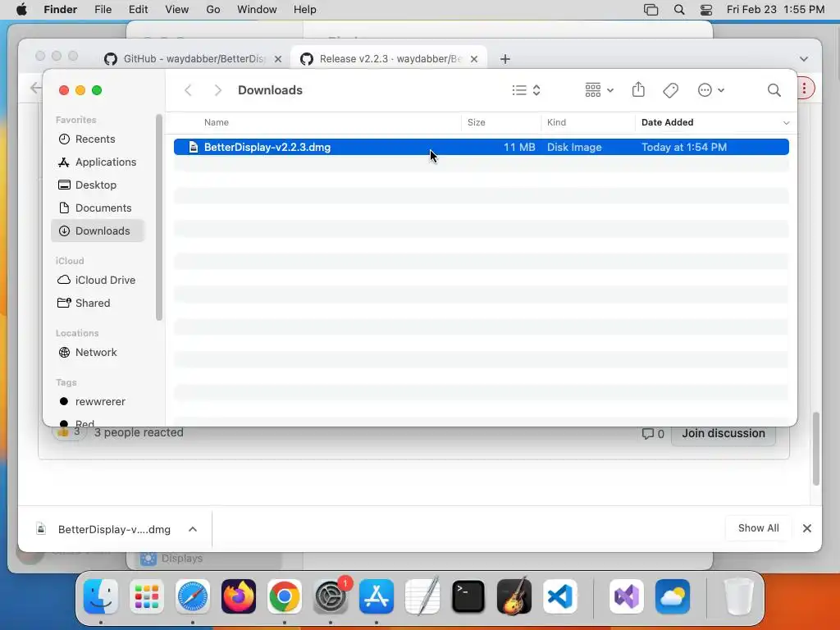This screenshot has height=630, width=840.
Task: Switch to Release v2.2.3 browser tab
Action: click(389, 59)
